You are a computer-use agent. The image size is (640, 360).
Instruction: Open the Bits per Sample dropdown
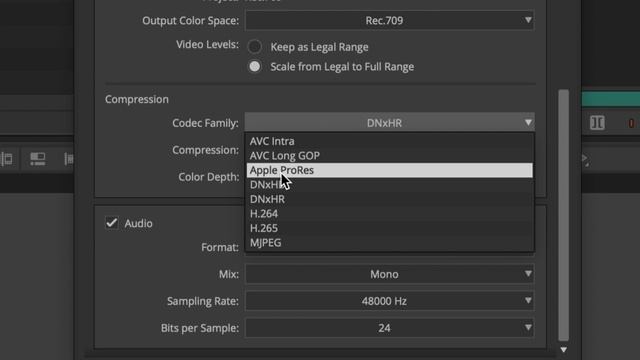point(389,328)
